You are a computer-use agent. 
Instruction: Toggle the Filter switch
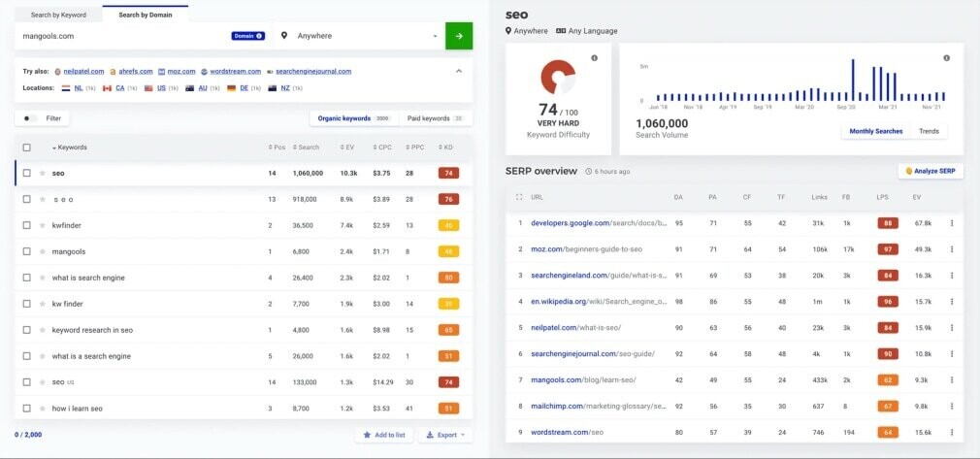(30, 118)
